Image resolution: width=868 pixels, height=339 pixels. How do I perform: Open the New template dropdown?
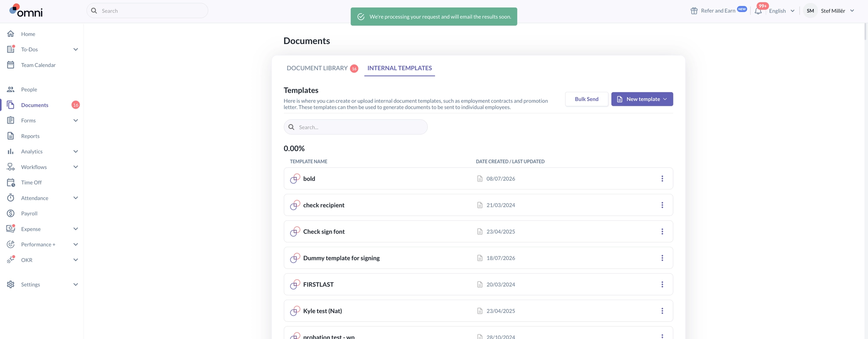coord(642,99)
